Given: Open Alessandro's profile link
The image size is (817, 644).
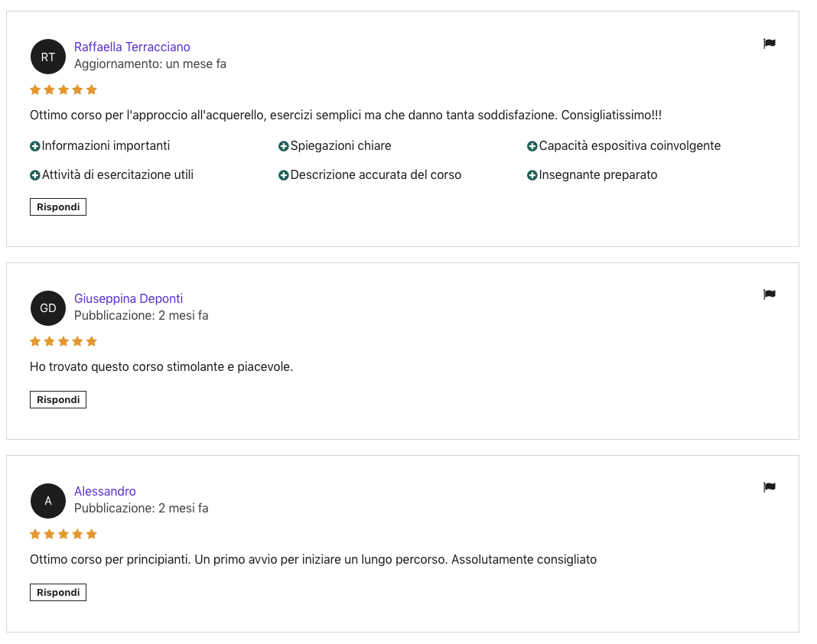Looking at the screenshot, I should click(x=105, y=491).
